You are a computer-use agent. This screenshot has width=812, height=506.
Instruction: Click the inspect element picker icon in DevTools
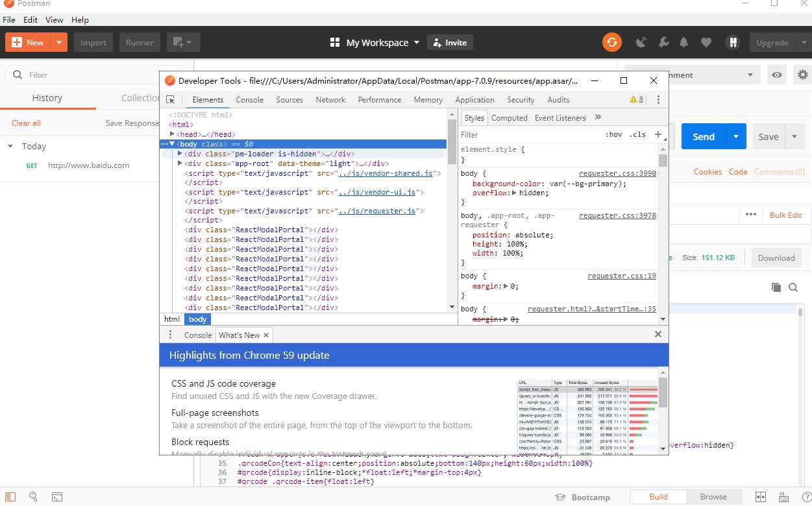171,100
